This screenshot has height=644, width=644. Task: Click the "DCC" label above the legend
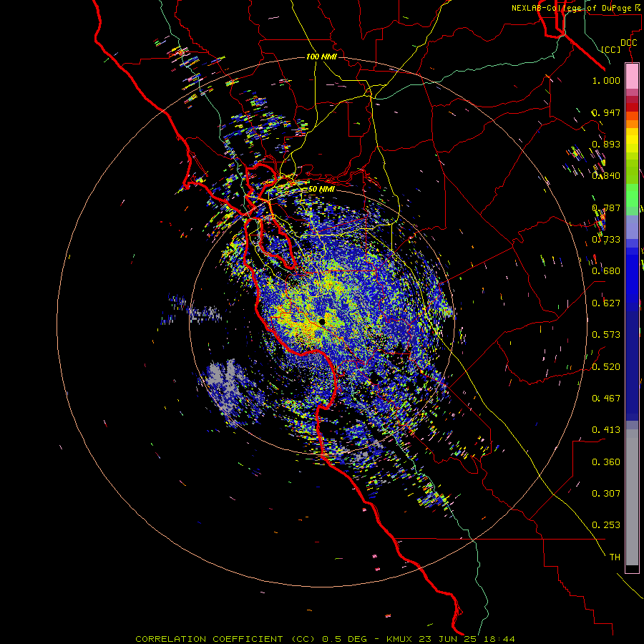pos(628,43)
